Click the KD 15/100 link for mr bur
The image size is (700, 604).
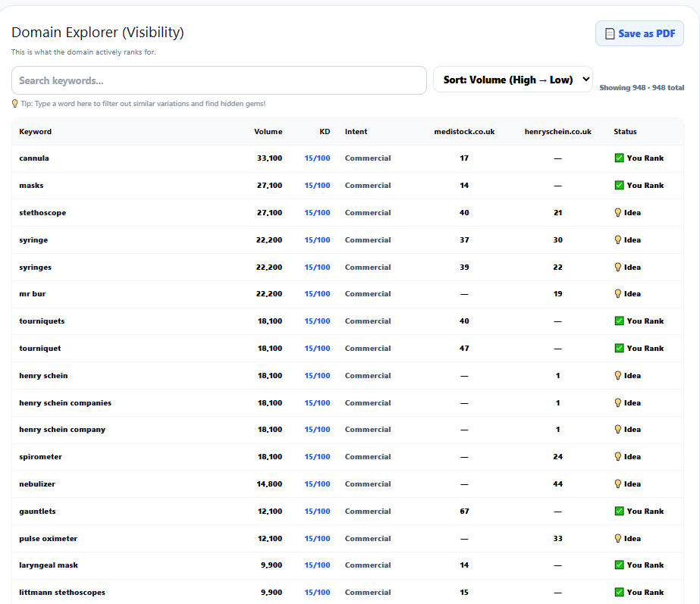pos(318,293)
